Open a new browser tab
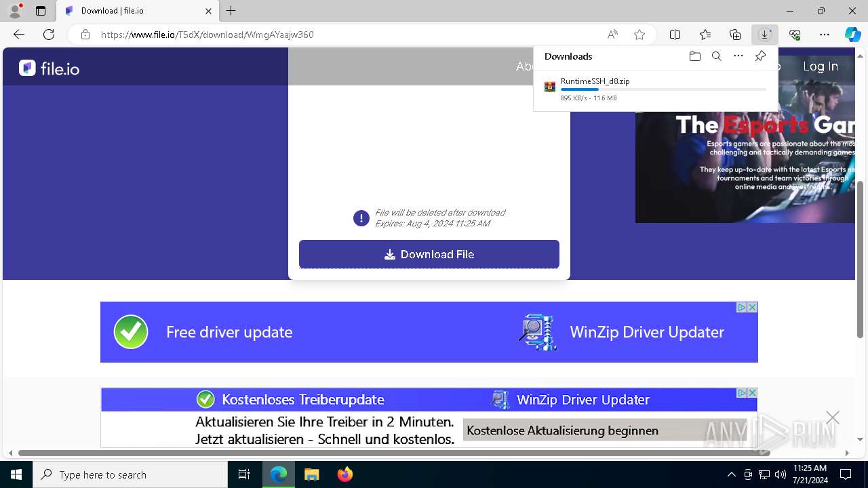The image size is (868, 488). tap(231, 11)
